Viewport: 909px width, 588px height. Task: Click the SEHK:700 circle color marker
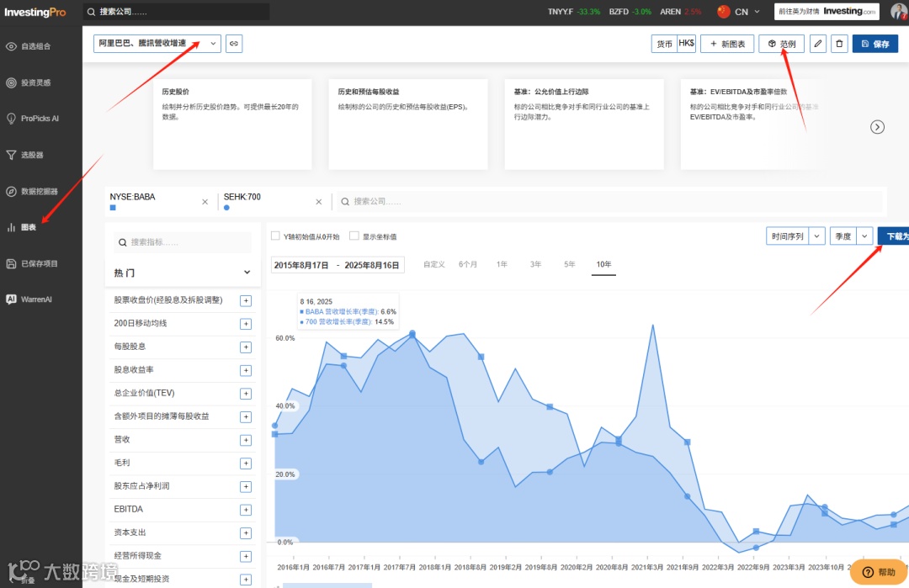(x=226, y=208)
